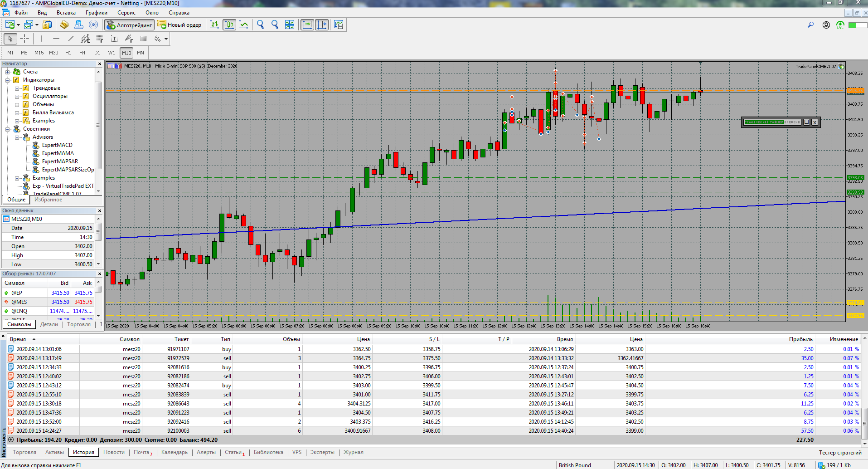Open the profiles icon in toolbar
The image size is (868, 469).
coord(29,24)
